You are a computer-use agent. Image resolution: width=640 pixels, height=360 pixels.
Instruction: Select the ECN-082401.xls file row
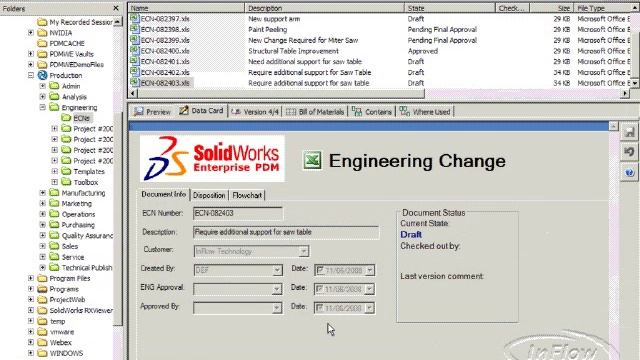(380, 61)
